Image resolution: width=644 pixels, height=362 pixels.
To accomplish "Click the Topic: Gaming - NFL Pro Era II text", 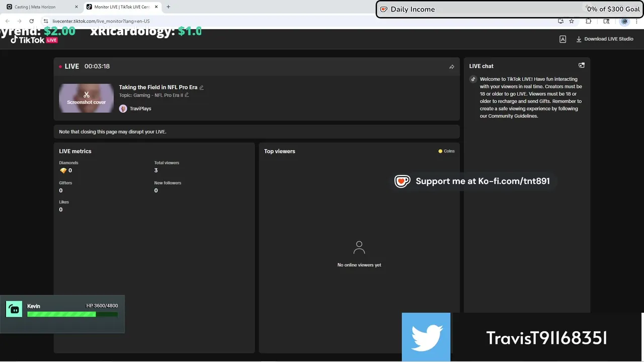I will 151,95.
